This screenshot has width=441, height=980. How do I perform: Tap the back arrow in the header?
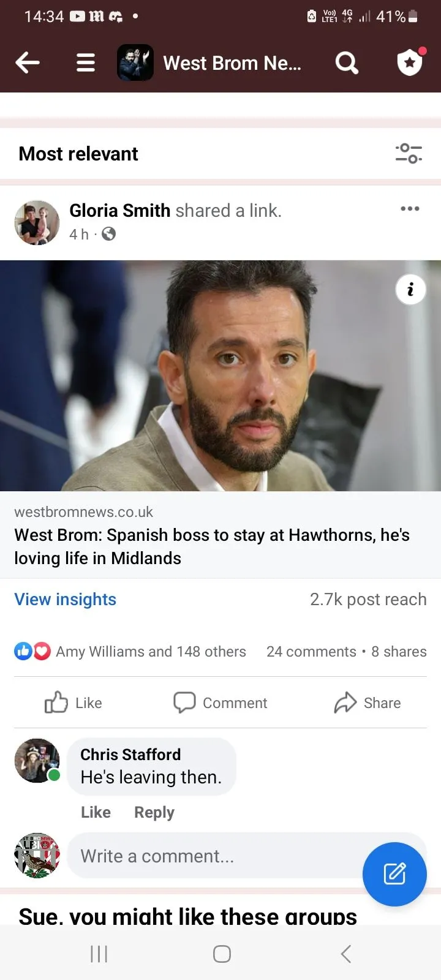pos(28,62)
